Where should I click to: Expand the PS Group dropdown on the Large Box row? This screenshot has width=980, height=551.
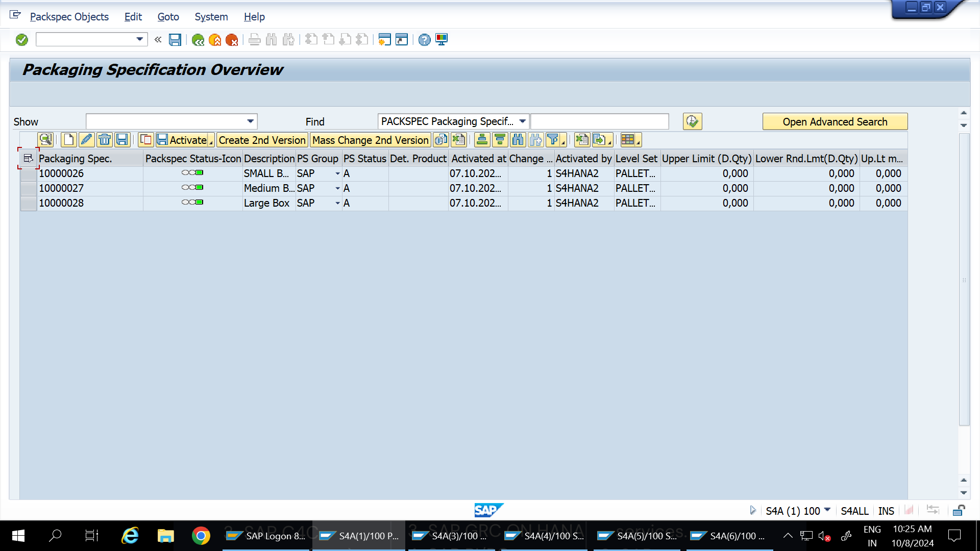[x=336, y=203]
